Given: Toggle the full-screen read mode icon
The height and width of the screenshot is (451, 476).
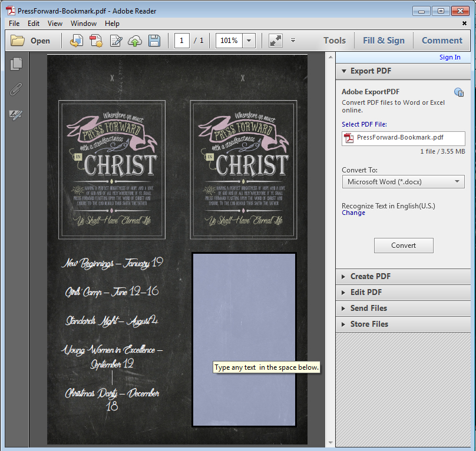Looking at the screenshot, I should point(275,41).
